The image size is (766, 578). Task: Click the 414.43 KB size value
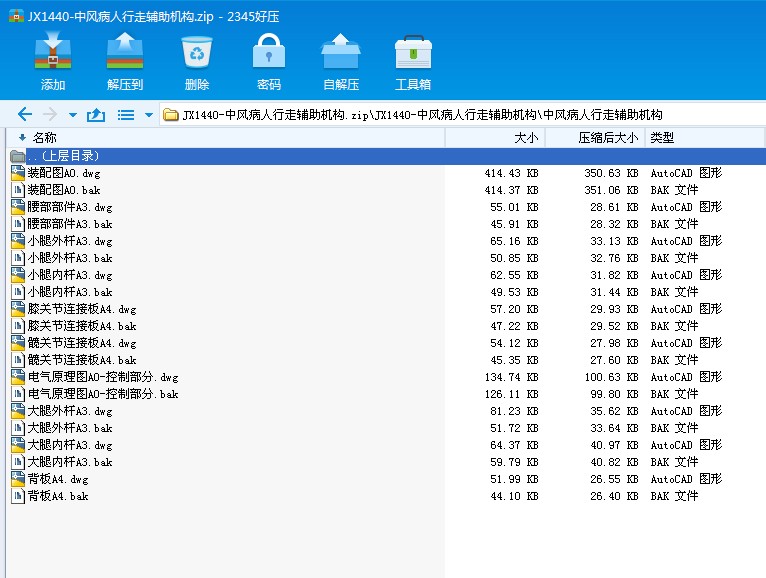511,173
